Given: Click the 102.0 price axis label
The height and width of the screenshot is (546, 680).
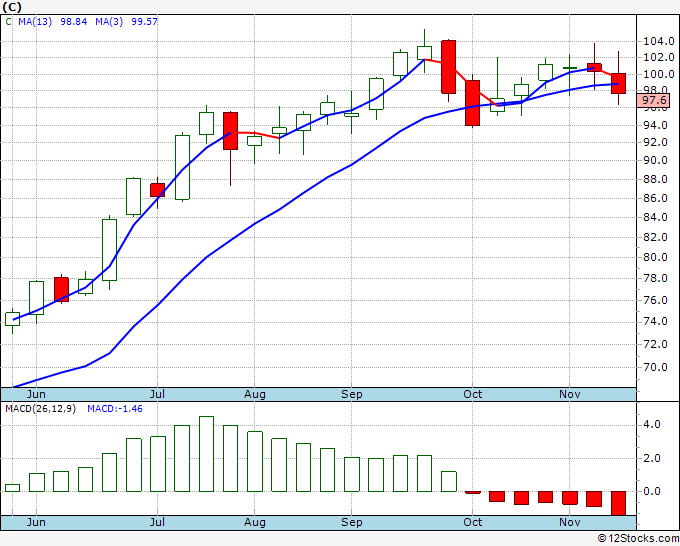Looking at the screenshot, I should coord(658,57).
